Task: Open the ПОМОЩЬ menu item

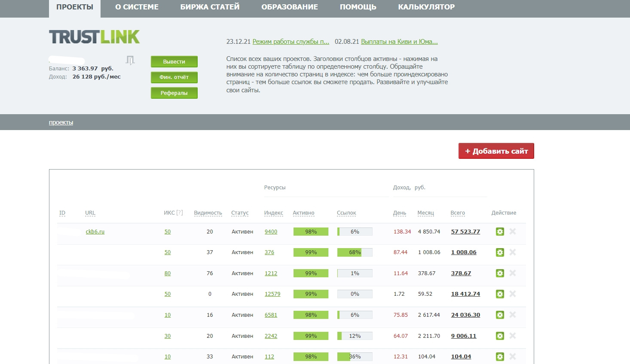Action: pyautogui.click(x=358, y=7)
